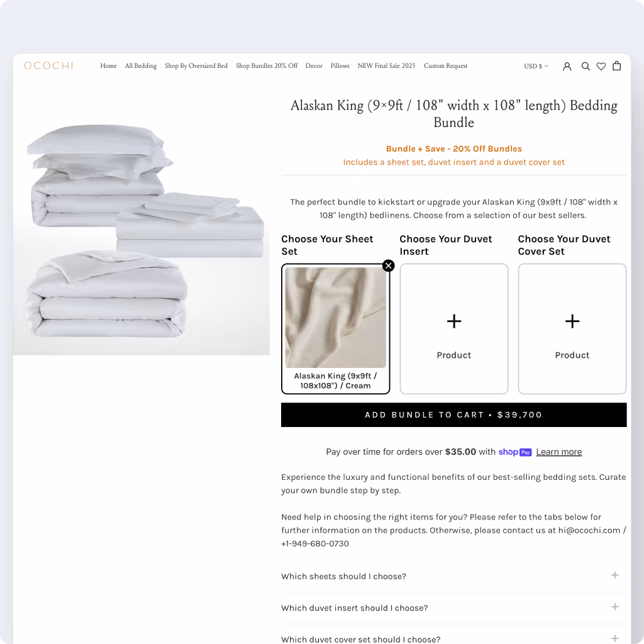The width and height of the screenshot is (644, 644).
Task: Open Custom Request menu item
Action: pos(446,65)
